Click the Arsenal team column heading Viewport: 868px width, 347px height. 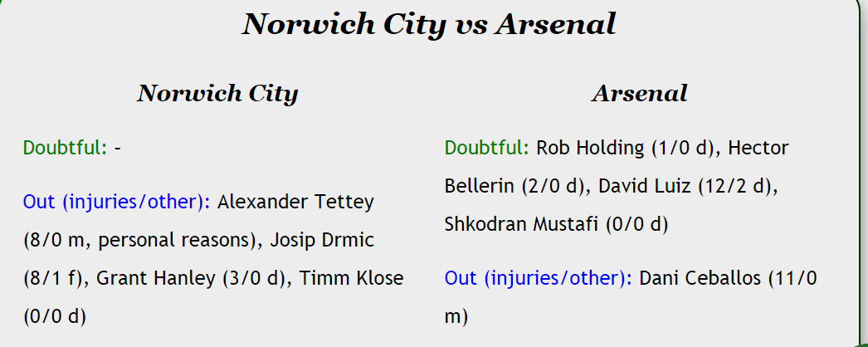pos(639,93)
